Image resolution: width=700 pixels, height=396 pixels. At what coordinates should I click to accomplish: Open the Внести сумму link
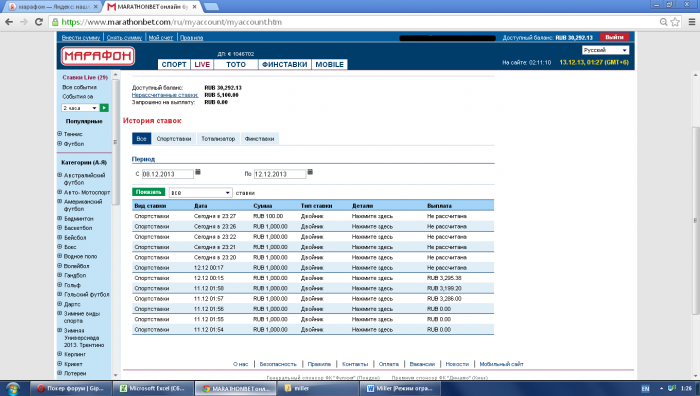pos(81,38)
